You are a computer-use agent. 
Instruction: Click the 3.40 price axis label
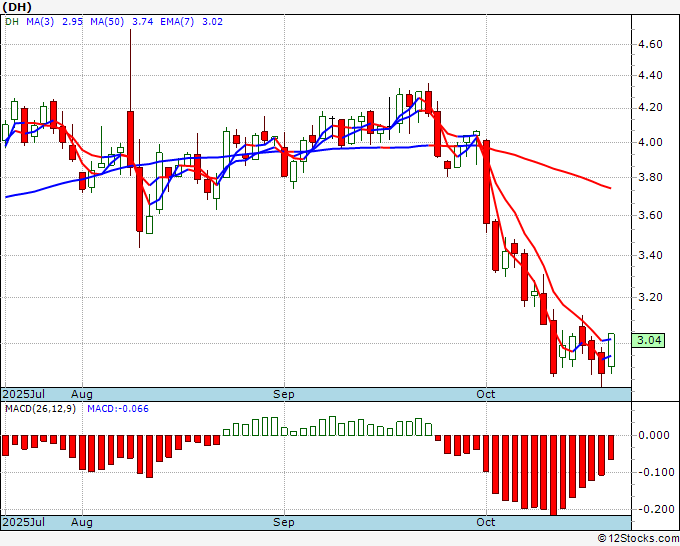[x=650, y=255]
